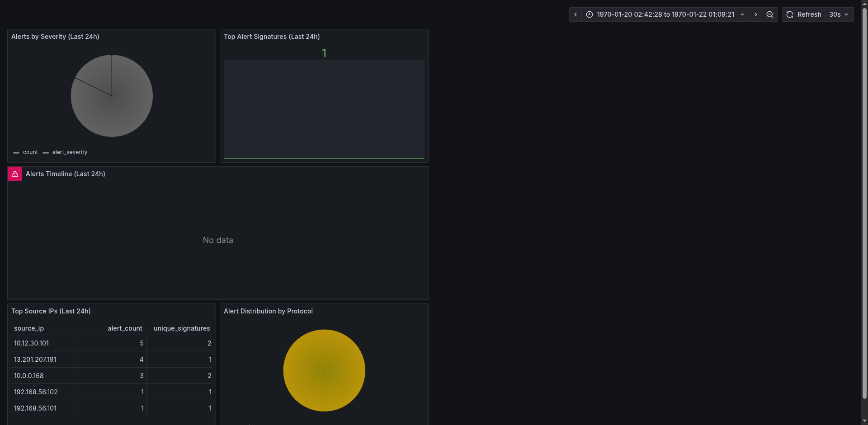Select source IP 192.168.56.101 cell
Screen dimensions: 868x425
[x=45, y=408]
